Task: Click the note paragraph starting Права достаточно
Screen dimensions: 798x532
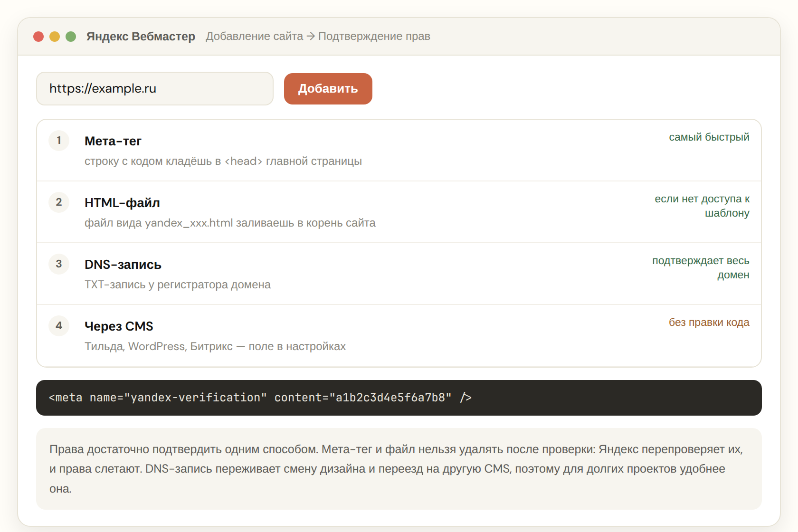Action: pos(398,469)
